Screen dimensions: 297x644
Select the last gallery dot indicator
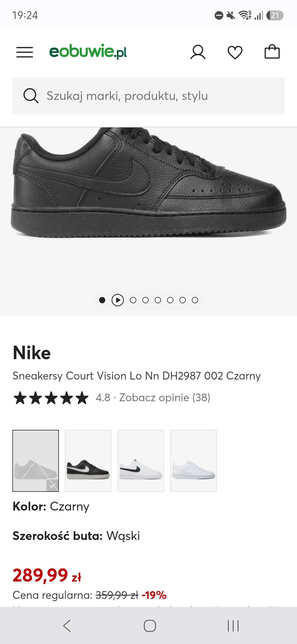pyautogui.click(x=195, y=300)
